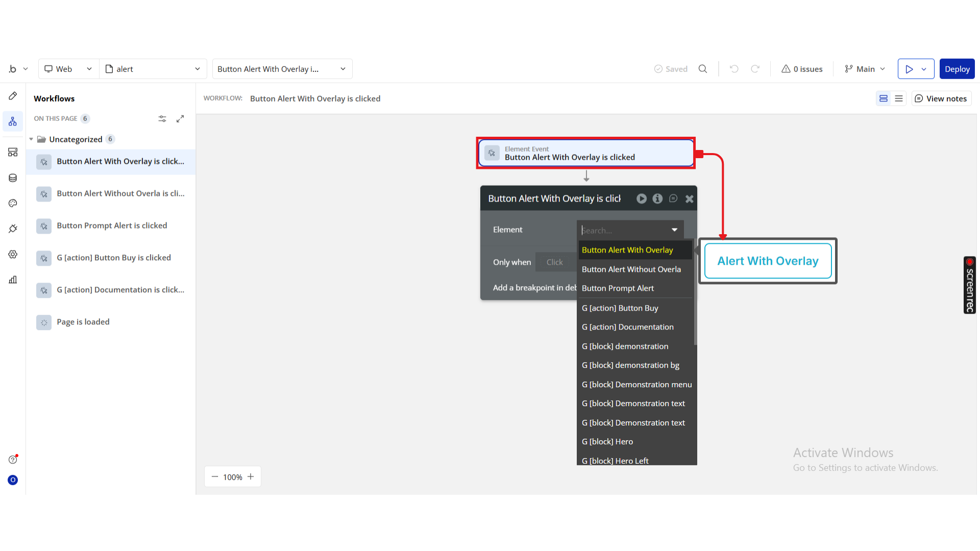This screenshot has width=980, height=551.
Task: Switch to the list layout view toggle
Action: pos(899,98)
